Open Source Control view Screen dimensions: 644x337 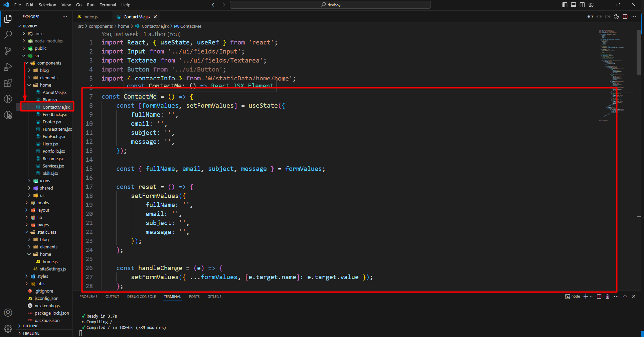pos(8,51)
